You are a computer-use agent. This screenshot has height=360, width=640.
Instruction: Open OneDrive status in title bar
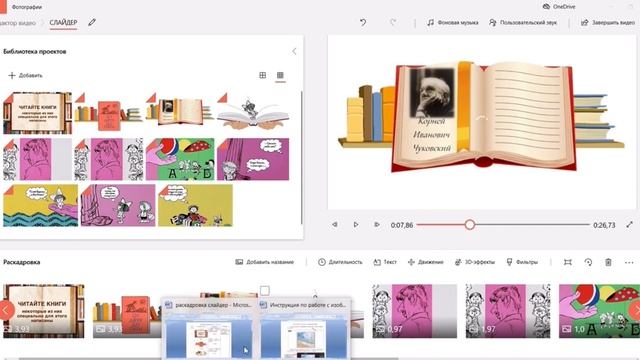pyautogui.click(x=559, y=7)
